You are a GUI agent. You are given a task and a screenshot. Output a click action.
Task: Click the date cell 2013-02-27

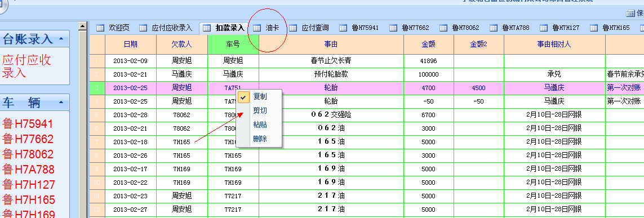(x=131, y=210)
